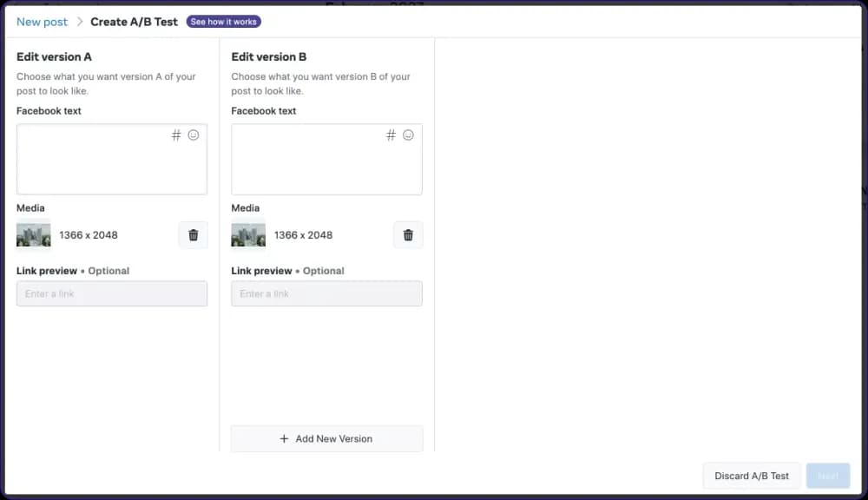Click the Create A/B Test breadcrumb title

[134, 22]
